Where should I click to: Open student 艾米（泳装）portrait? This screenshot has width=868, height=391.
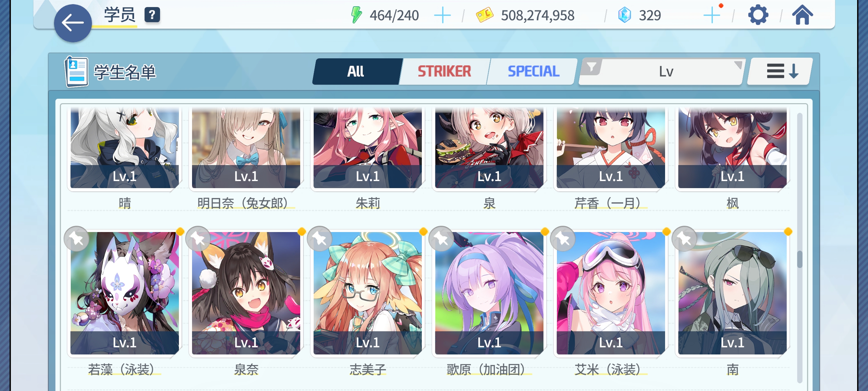click(x=611, y=293)
